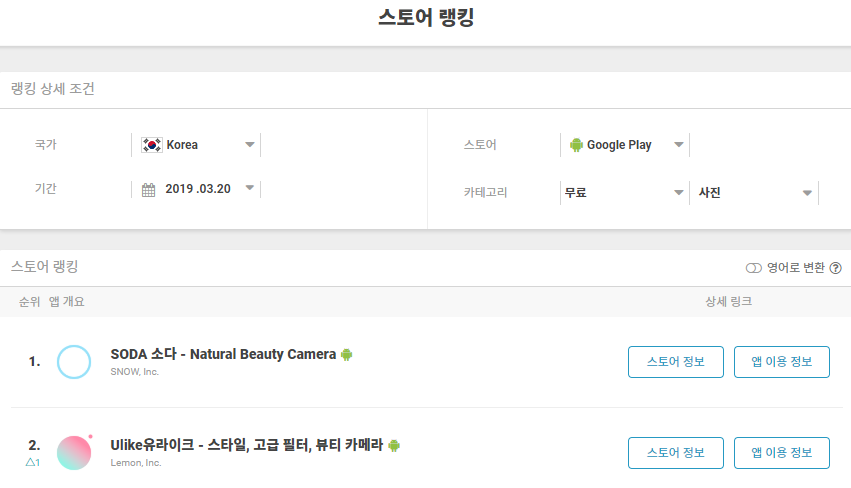Toggle the 영어로 변환 switch
Image resolution: width=851 pixels, height=488 pixels.
pos(754,268)
